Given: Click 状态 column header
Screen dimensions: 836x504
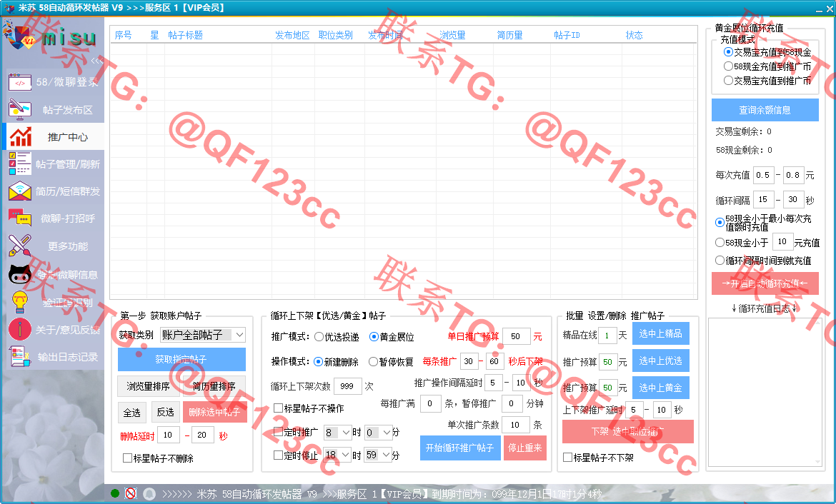Looking at the screenshot, I should point(634,35).
